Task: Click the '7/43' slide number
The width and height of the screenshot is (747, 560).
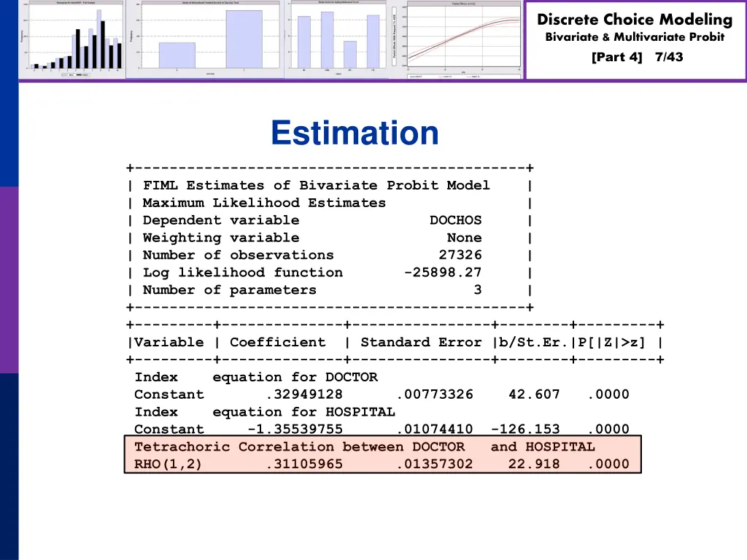Action: pyautogui.click(x=669, y=57)
